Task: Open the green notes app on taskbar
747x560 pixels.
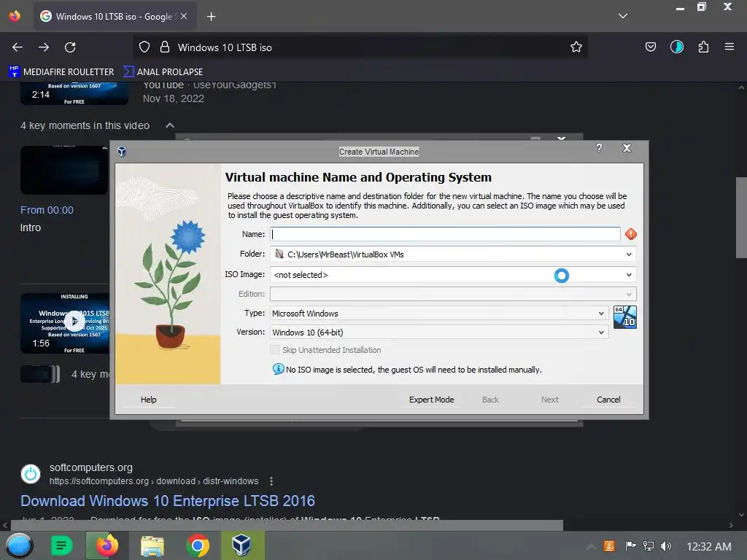Action: click(x=61, y=545)
